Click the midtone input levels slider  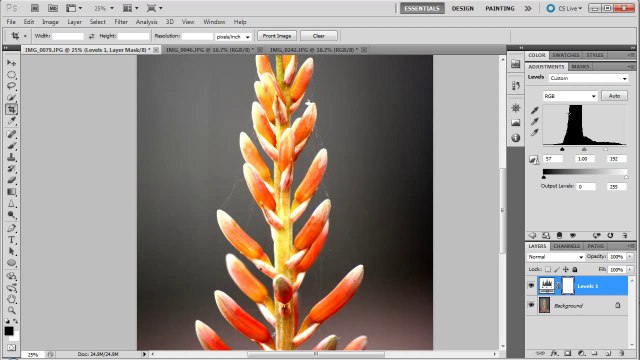pos(584,149)
